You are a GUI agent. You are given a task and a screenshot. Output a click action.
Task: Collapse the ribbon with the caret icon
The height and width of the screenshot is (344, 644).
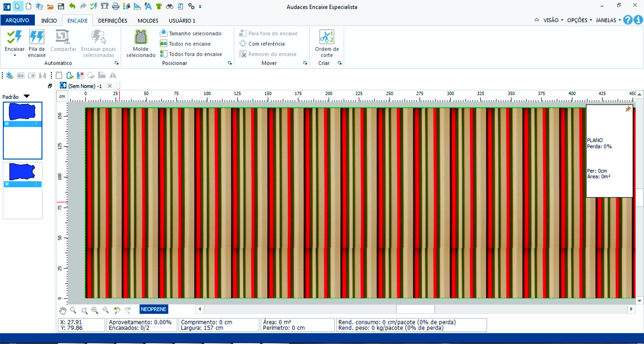pos(537,20)
